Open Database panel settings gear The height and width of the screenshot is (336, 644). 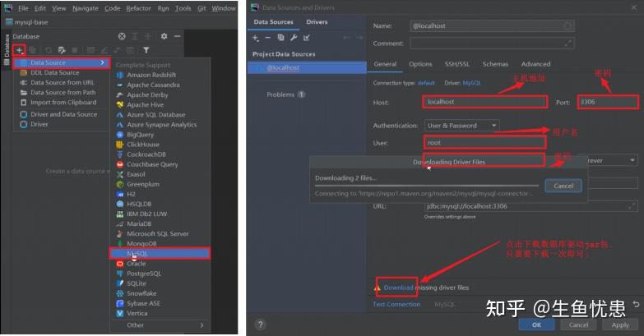[164, 36]
